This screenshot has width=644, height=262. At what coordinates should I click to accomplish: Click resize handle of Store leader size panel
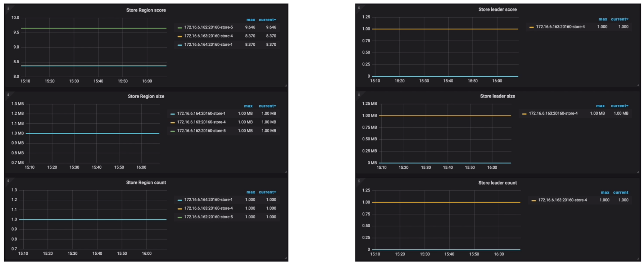click(638, 172)
